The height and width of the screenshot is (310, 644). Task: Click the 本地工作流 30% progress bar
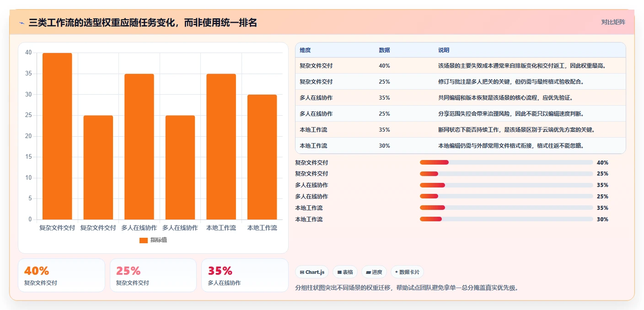point(506,219)
